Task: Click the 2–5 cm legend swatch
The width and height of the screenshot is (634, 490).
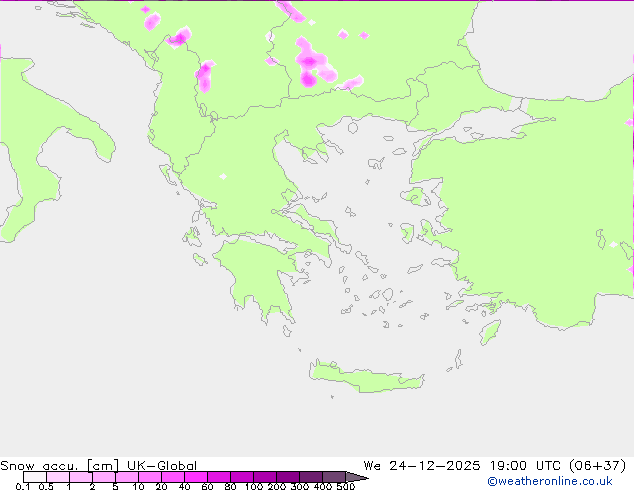Action: point(104,477)
